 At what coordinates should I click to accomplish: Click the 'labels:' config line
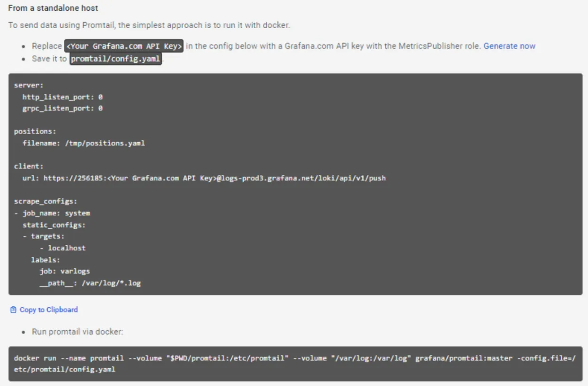[46, 259]
